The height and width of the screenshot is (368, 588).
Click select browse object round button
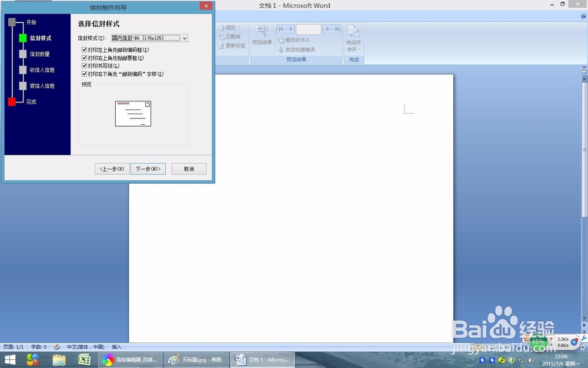point(584,331)
